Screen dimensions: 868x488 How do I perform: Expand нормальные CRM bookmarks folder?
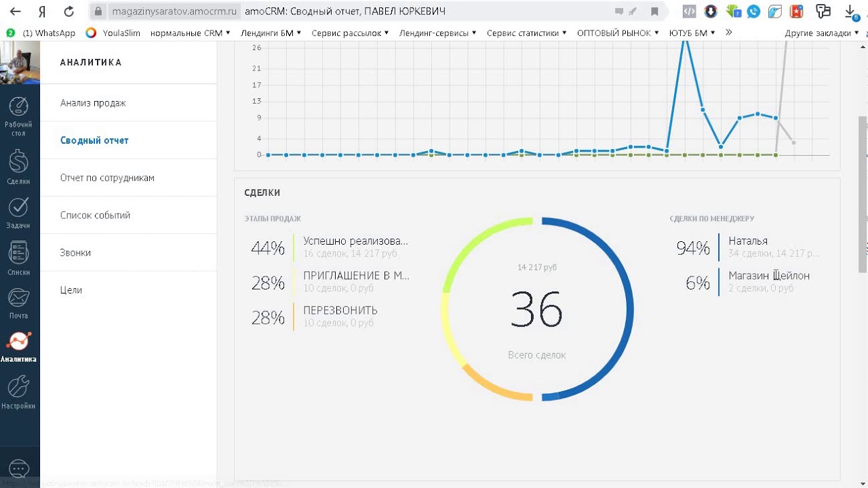pyautogui.click(x=190, y=33)
